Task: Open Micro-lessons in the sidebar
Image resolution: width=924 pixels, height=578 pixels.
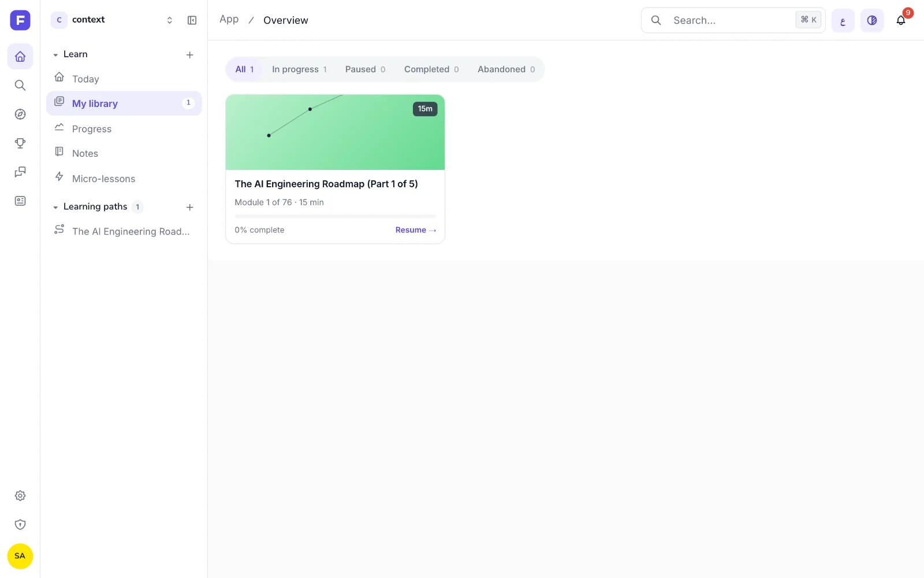Action: coord(124,179)
